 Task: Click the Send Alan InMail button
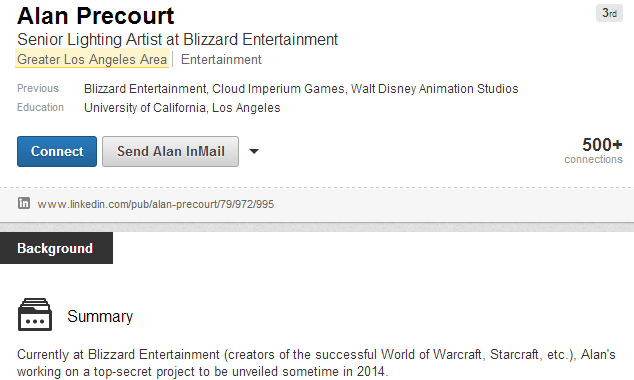pyautogui.click(x=171, y=152)
